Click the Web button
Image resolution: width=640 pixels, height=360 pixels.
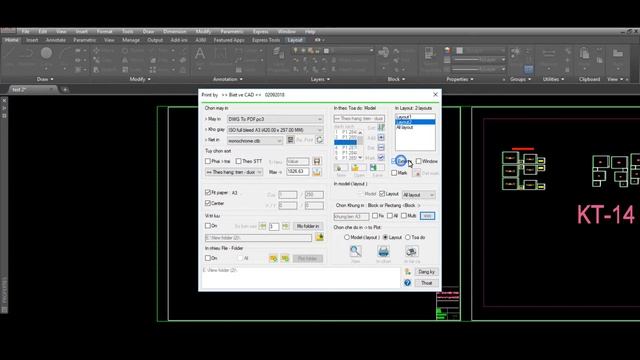click(x=427, y=216)
